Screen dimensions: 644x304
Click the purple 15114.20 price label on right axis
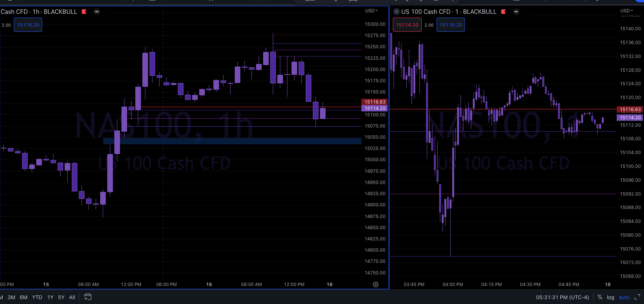tap(630, 118)
